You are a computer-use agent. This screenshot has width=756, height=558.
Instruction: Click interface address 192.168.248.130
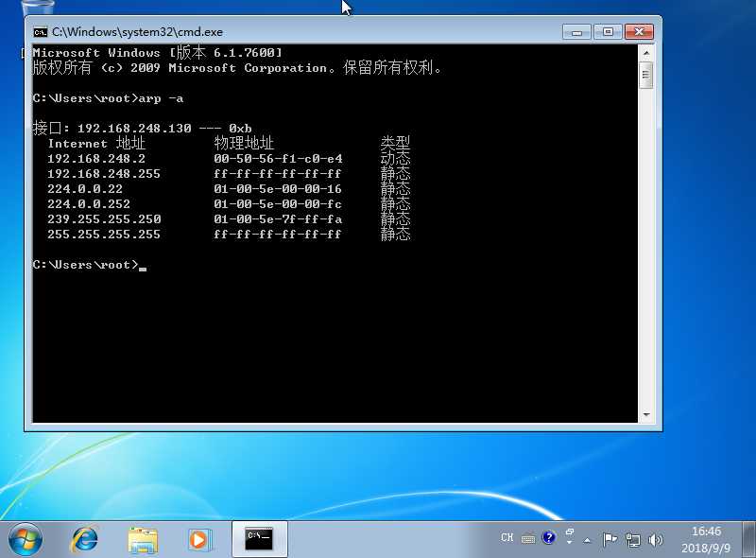point(134,129)
